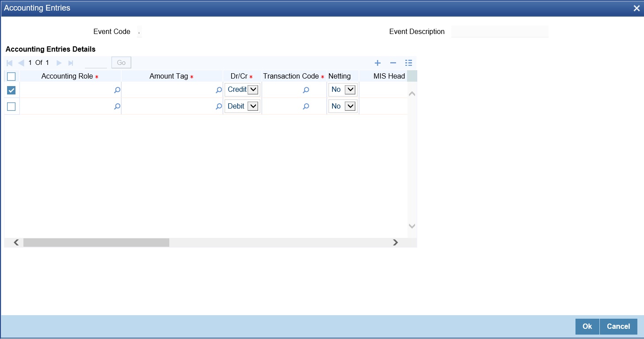The height and width of the screenshot is (339, 644).
Task: Click the horizontal scrollbar thumb
Action: coord(96,242)
